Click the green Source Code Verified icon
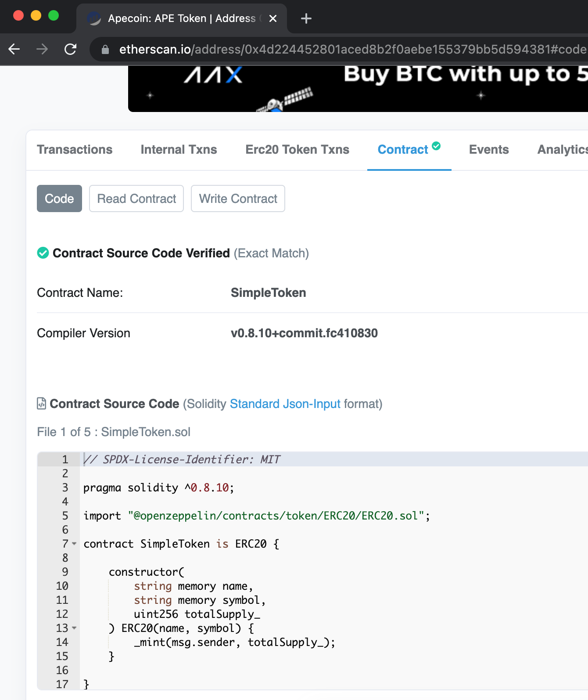 click(43, 253)
